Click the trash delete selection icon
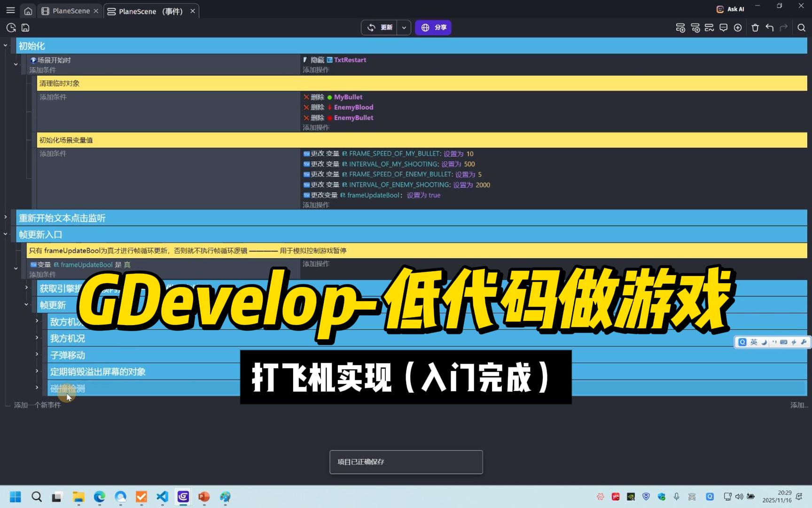This screenshot has height=508, width=812. click(x=755, y=28)
